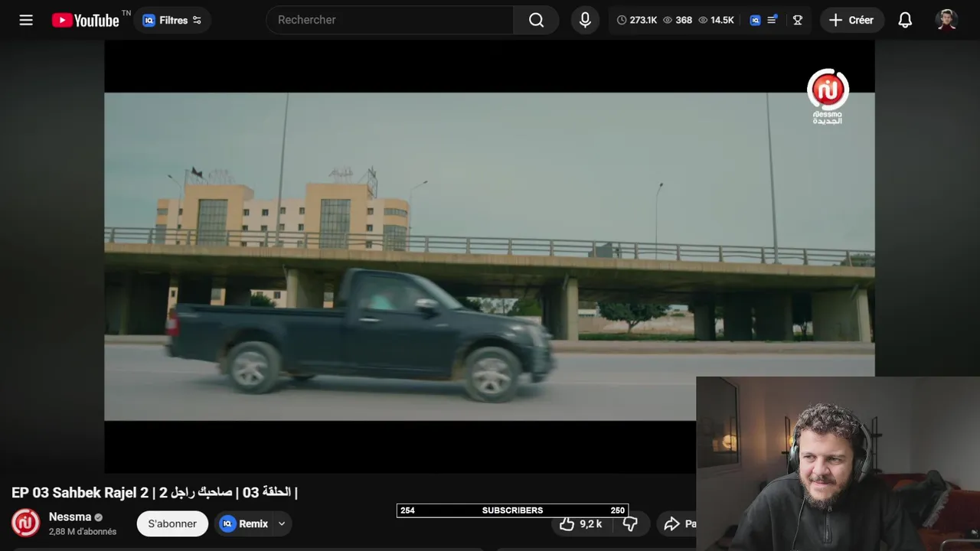Viewport: 980px width, 551px height.
Task: Go to YouTube home via logo
Action: pos(85,20)
